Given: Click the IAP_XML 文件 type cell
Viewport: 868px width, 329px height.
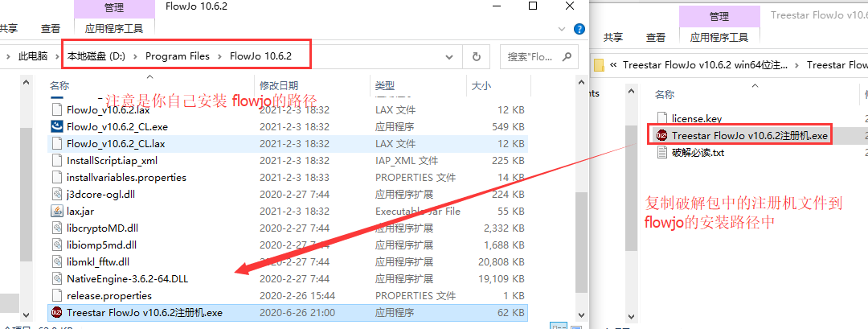Looking at the screenshot, I should click(407, 161).
